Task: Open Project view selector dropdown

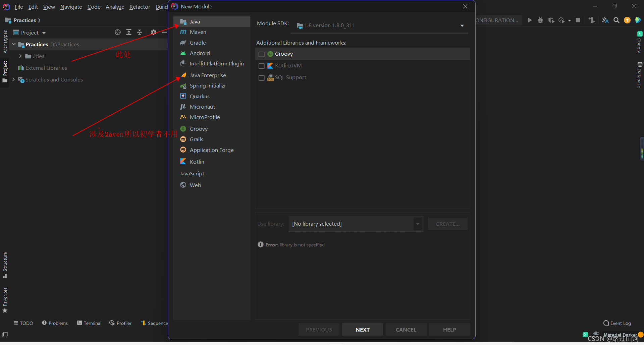Action: click(30, 33)
